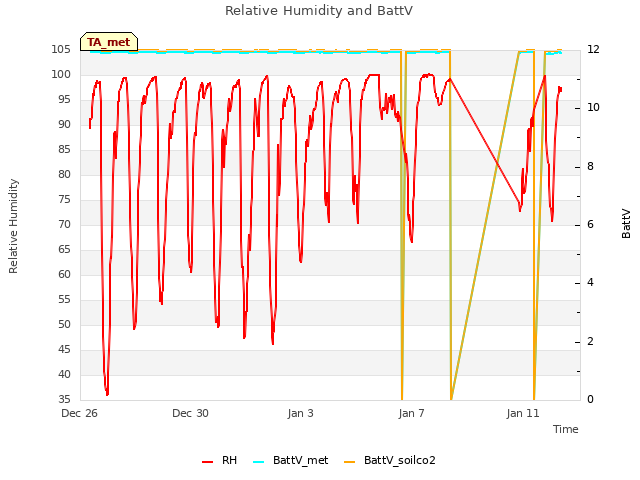Toggle the RH legend entry

220,460
